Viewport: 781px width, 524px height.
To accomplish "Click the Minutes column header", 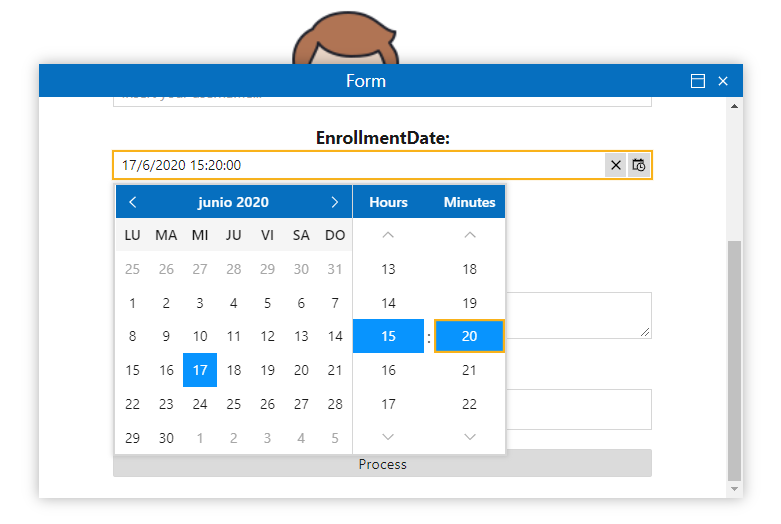I will tap(470, 202).
